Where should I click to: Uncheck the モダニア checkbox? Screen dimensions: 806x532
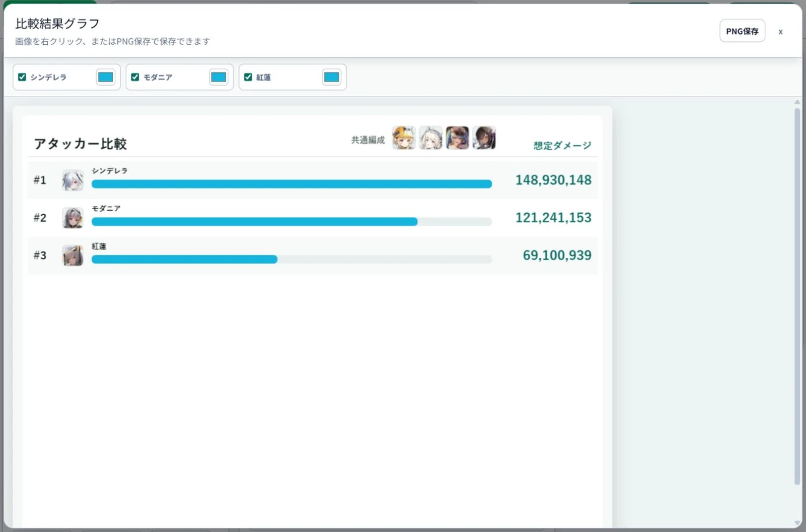tap(135, 77)
